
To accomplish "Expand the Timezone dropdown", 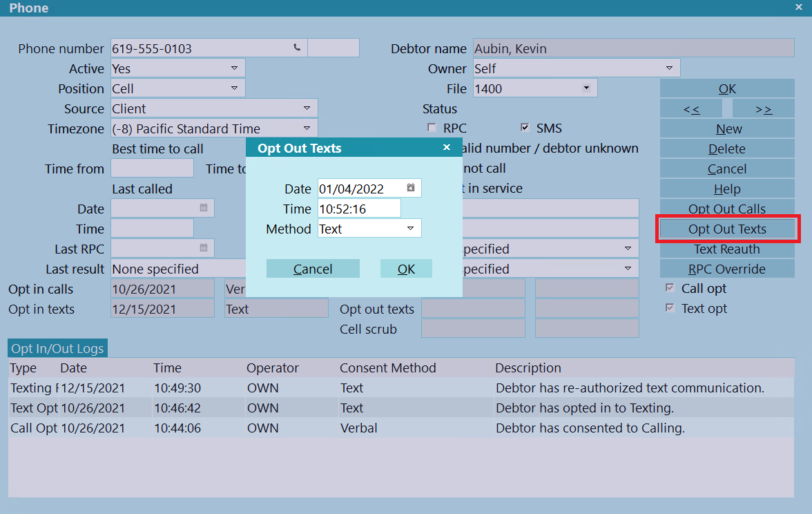I will (x=307, y=128).
